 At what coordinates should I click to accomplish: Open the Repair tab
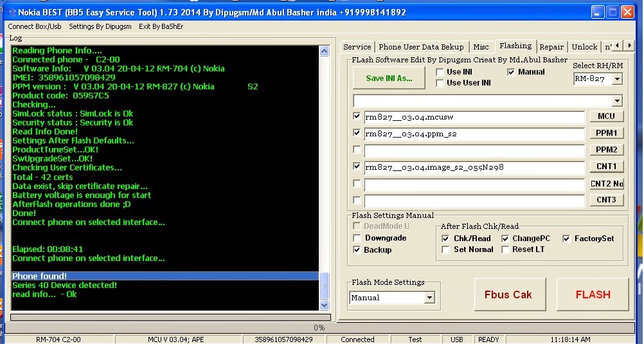coord(551,47)
